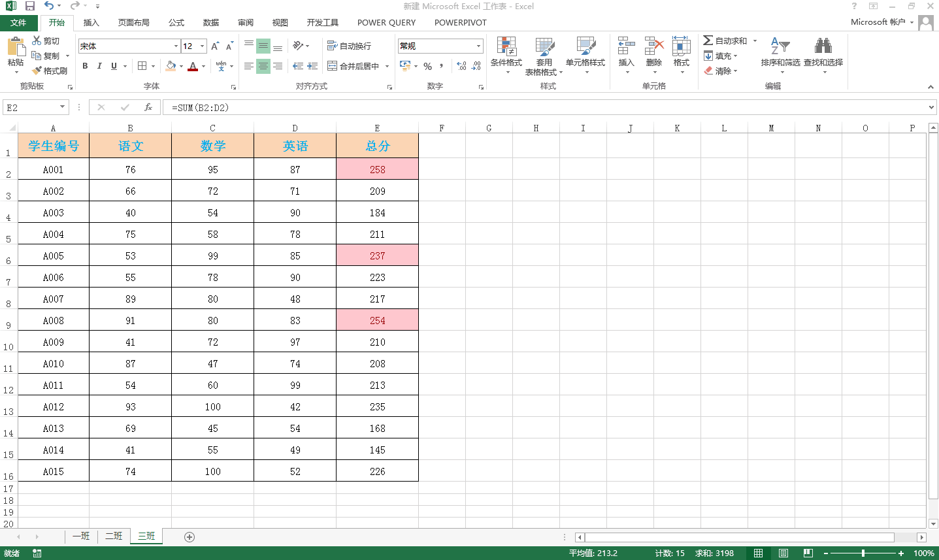Toggle horizontal center alignment
Image resolution: width=939 pixels, height=560 pixels.
(263, 66)
